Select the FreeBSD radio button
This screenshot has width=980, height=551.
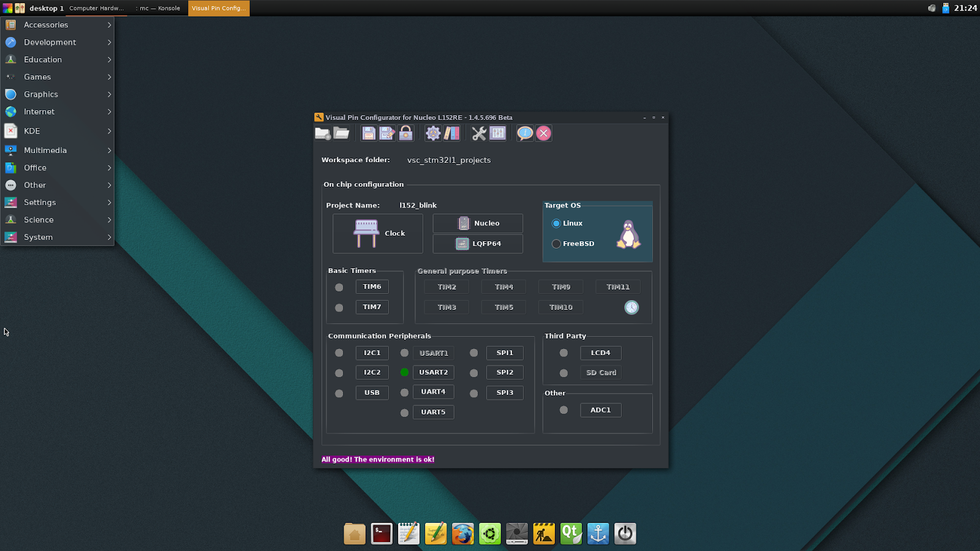tap(556, 244)
